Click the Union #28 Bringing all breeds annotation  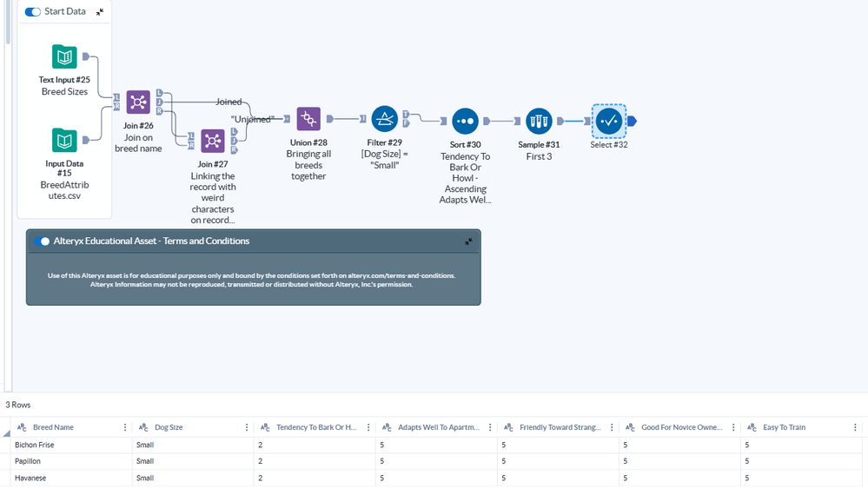pyautogui.click(x=308, y=165)
